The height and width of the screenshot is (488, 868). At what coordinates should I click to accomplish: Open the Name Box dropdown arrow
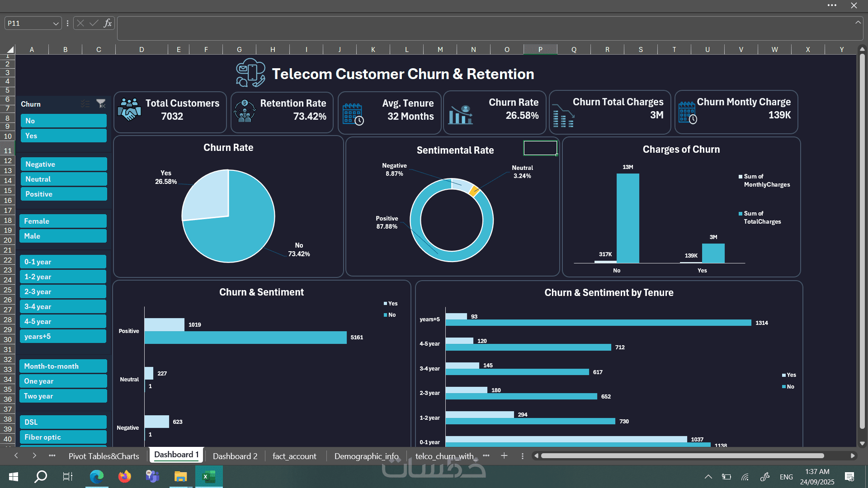pyautogui.click(x=56, y=23)
